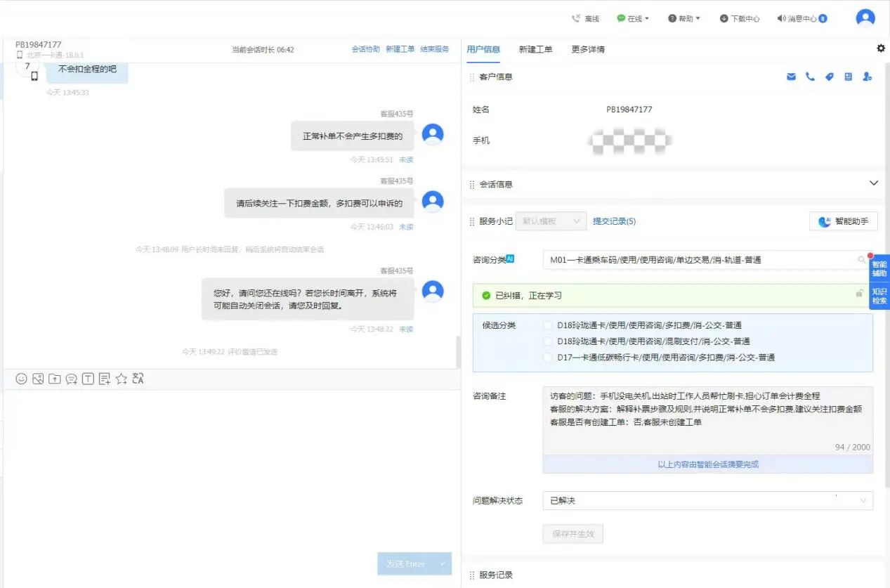
Task: Select D17一卡通低碳畅行卡 多扣费 radio option
Action: tap(548, 358)
